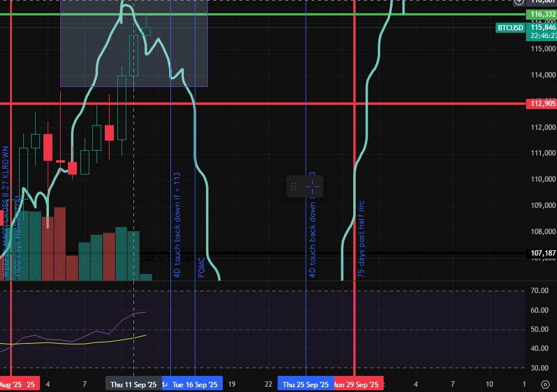Click the 60.00 RSI scale value
Screen dimensions: 557x392
click(540, 310)
